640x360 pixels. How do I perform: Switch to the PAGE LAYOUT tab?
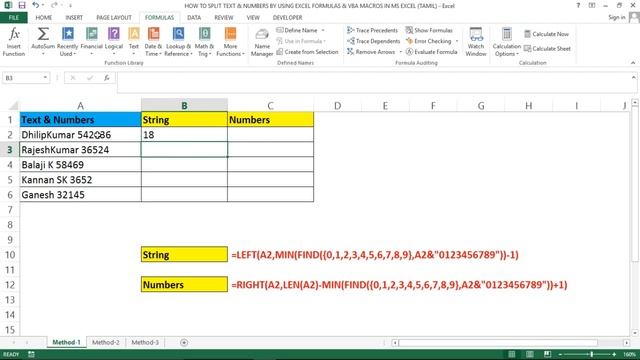[x=114, y=18]
